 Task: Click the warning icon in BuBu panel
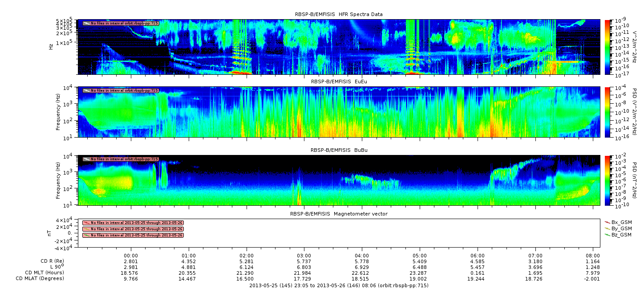coord(86,159)
